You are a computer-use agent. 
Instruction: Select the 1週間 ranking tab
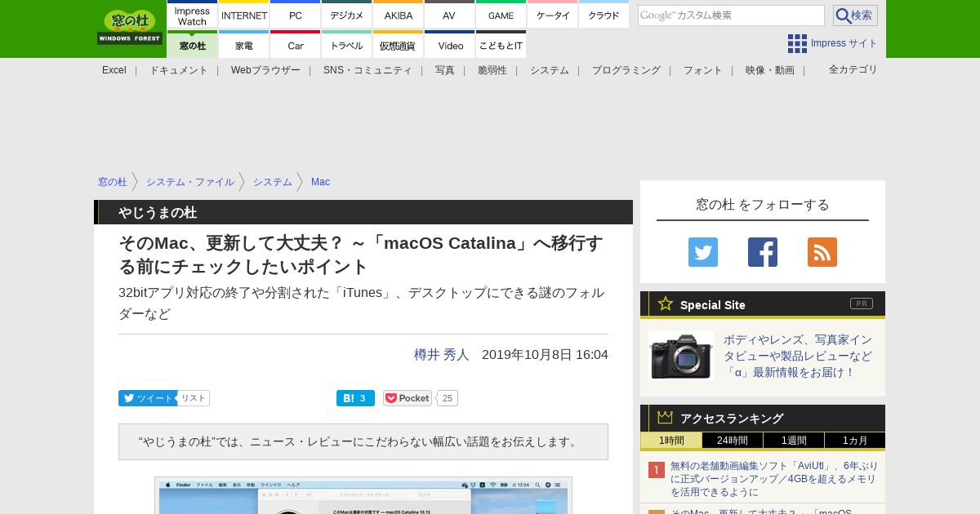click(x=794, y=441)
